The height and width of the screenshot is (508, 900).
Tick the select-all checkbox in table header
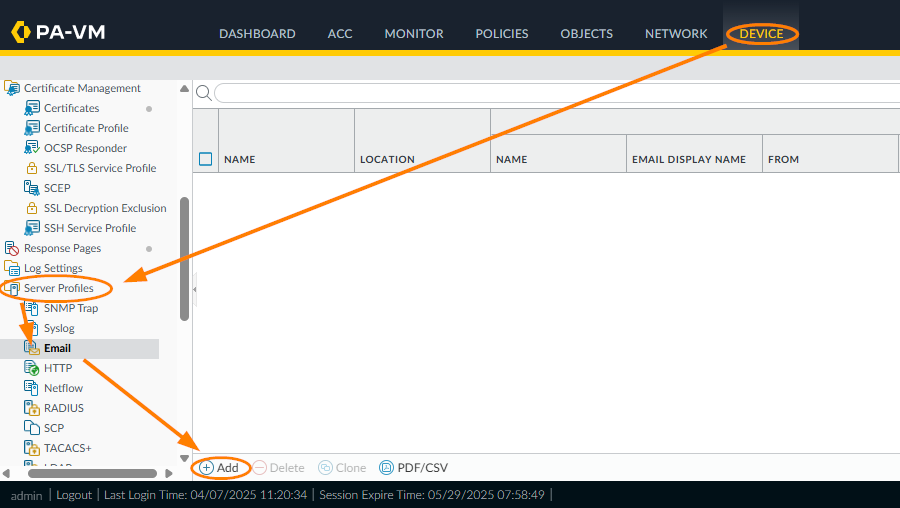click(205, 159)
